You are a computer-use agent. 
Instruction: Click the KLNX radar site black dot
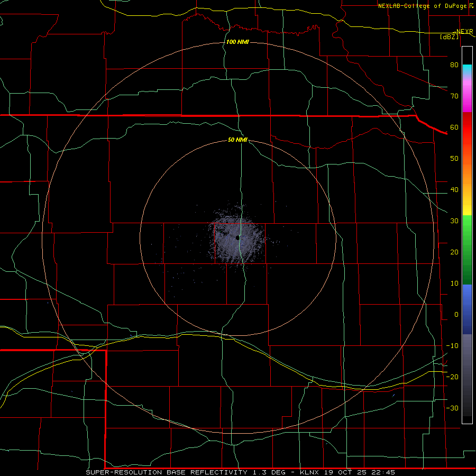[x=237, y=238]
